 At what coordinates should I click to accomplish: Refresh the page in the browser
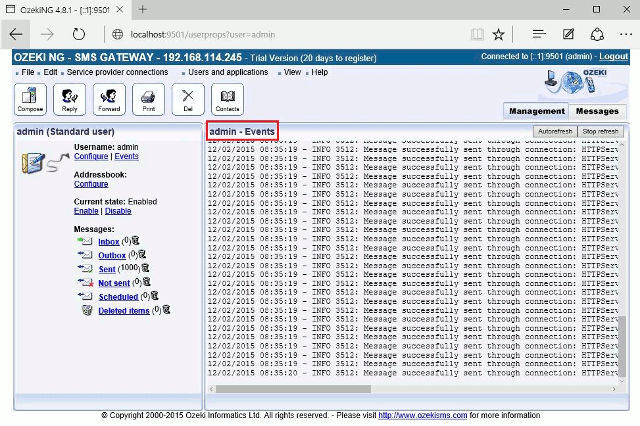click(x=79, y=34)
